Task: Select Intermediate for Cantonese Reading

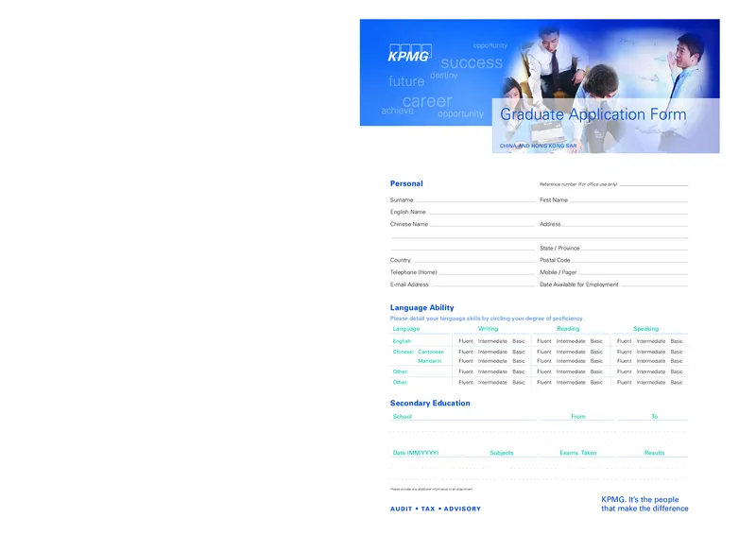Action: [570, 352]
